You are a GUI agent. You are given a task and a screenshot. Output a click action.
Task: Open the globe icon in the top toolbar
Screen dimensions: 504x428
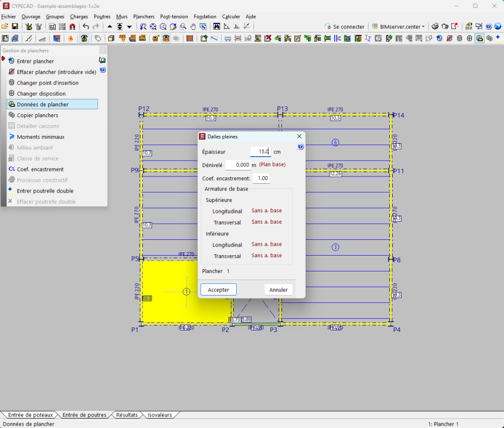coord(498,27)
